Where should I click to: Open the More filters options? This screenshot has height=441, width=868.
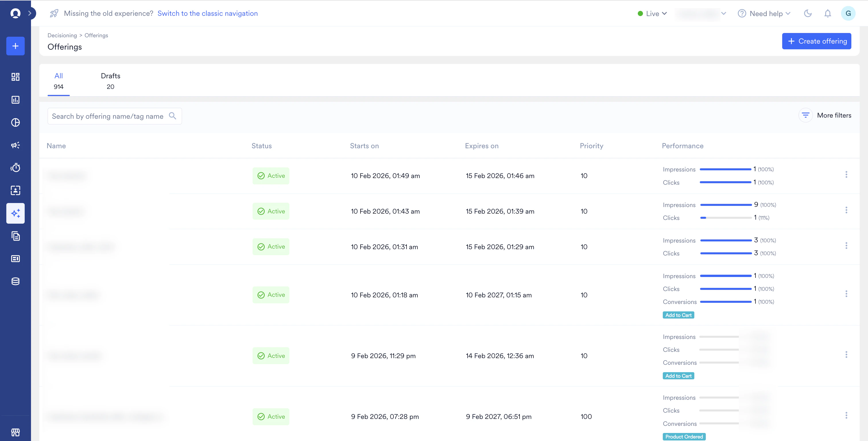pyautogui.click(x=825, y=115)
